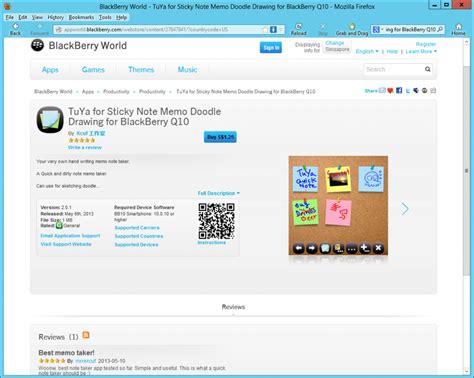Click Apps in the breadcrumb trail
Viewport: 474px width, 378px height.
(x=88, y=91)
